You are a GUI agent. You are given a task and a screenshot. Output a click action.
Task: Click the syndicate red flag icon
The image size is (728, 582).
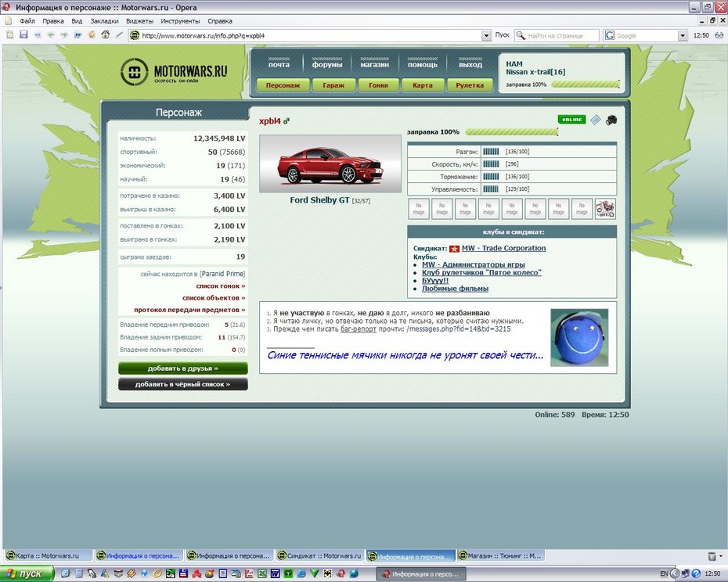click(454, 249)
